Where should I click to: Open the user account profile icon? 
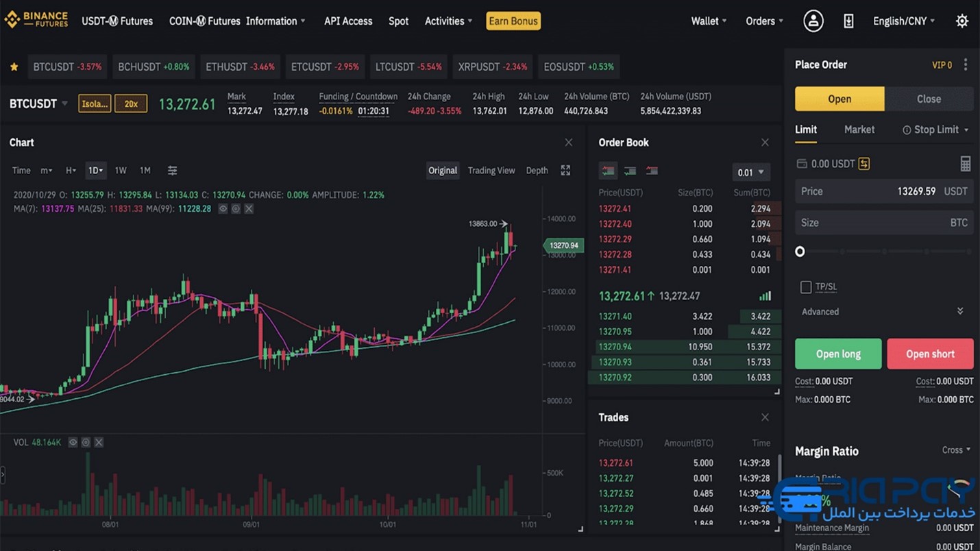point(813,21)
